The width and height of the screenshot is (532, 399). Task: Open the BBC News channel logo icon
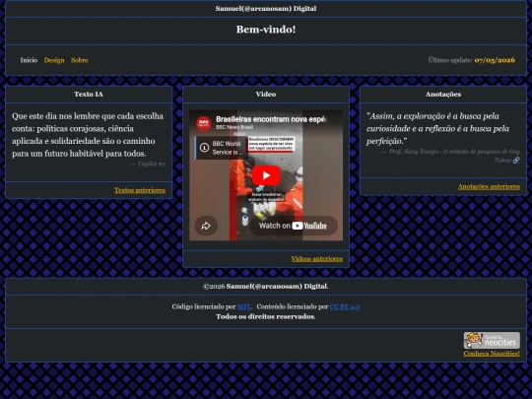pos(204,123)
